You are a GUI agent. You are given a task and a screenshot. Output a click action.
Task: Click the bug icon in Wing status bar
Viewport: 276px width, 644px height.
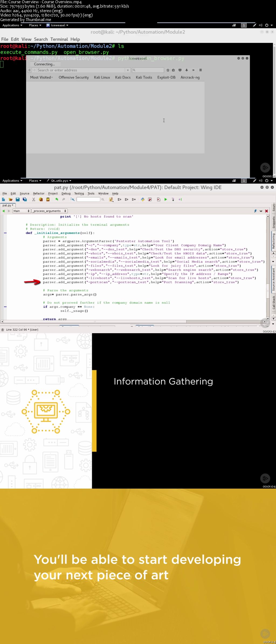pyautogui.click(x=3, y=330)
